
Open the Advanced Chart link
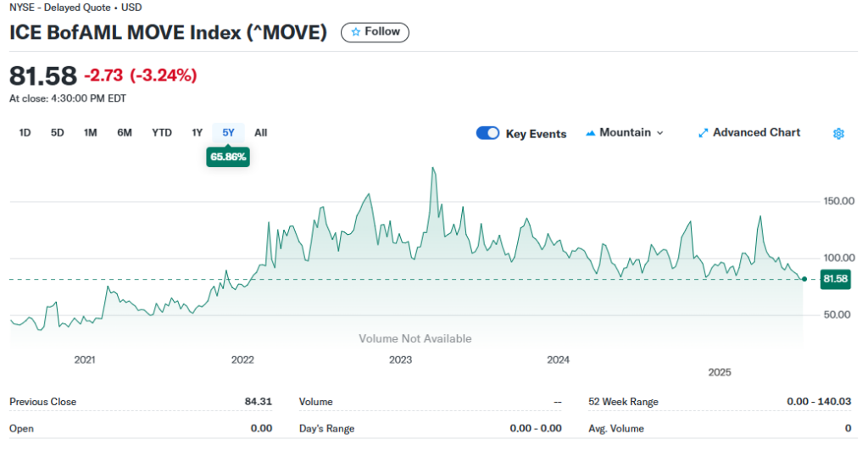(749, 133)
